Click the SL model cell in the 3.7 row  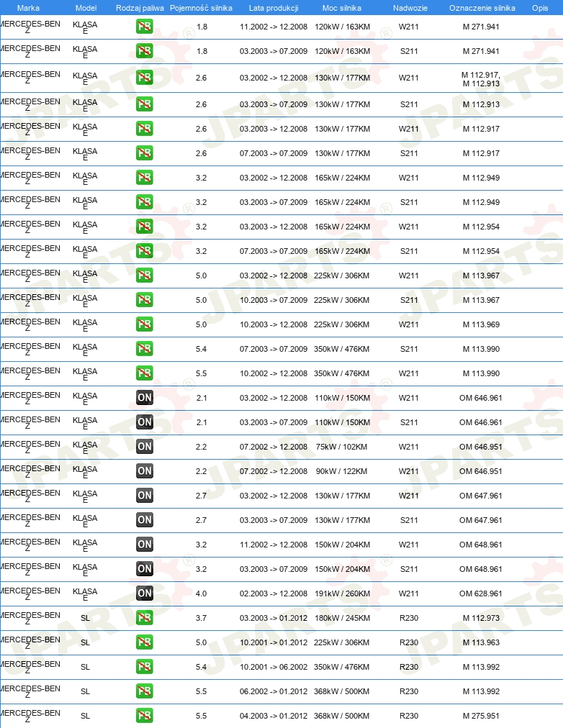coord(85,618)
